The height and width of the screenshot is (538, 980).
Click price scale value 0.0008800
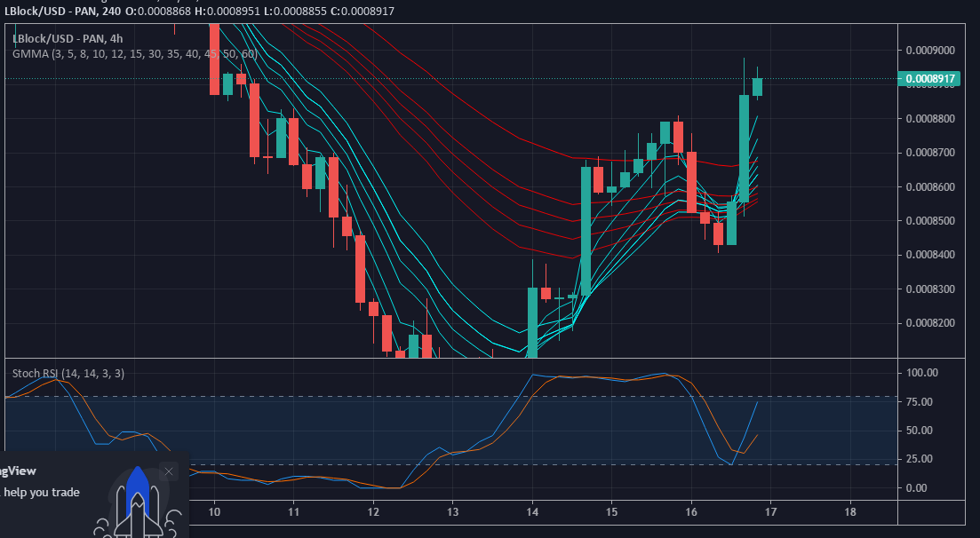[930, 119]
